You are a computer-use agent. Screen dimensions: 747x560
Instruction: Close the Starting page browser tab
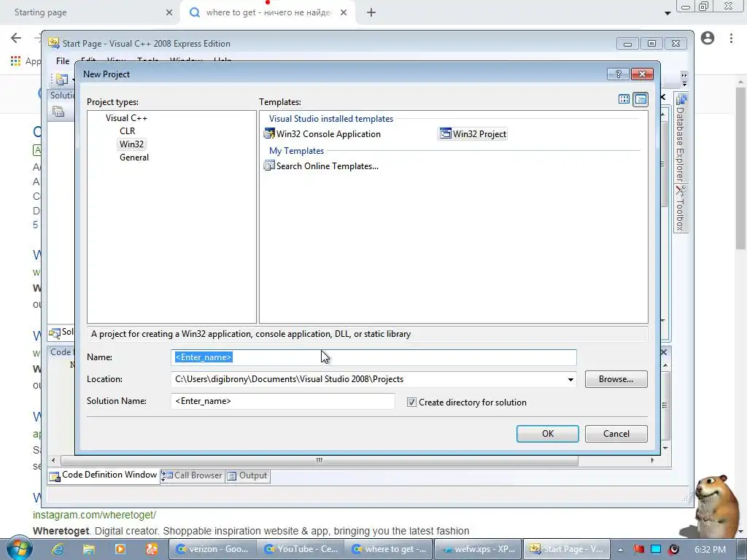pyautogui.click(x=169, y=13)
